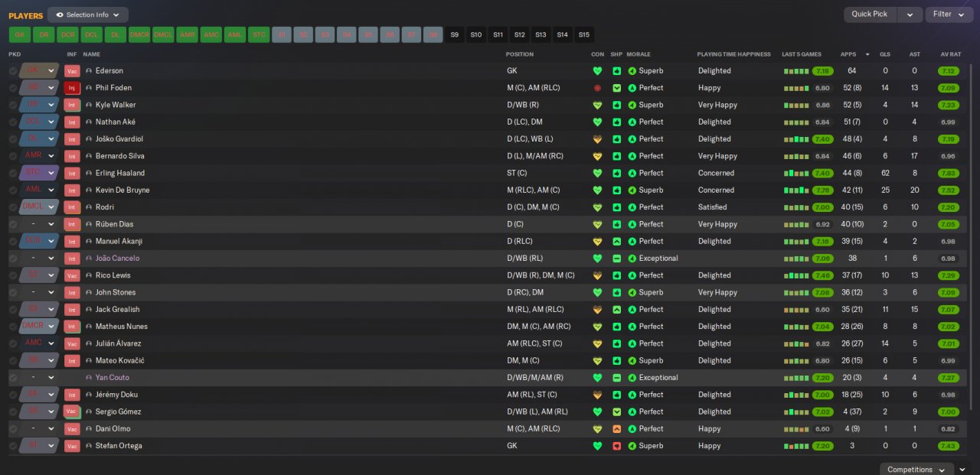Click Ederson's Vac holiday status badge
Screen dimensions: 980x475
(72, 71)
